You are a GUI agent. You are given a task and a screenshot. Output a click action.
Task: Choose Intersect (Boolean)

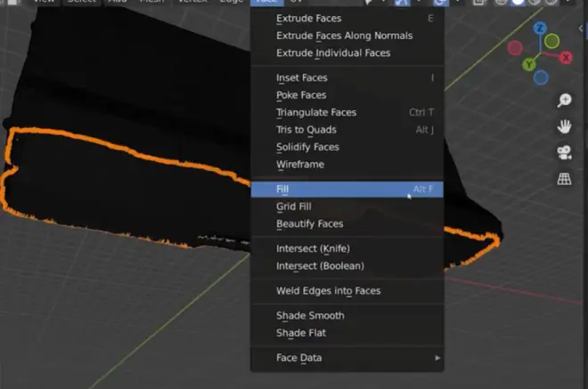coord(347,265)
